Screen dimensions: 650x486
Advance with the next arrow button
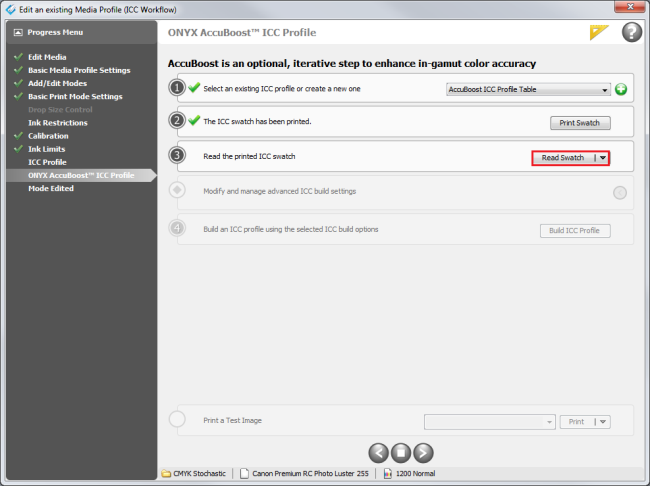(x=424, y=451)
